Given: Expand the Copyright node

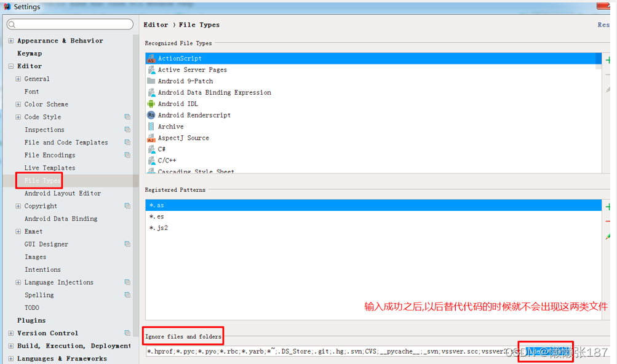Looking at the screenshot, I should coord(18,206).
